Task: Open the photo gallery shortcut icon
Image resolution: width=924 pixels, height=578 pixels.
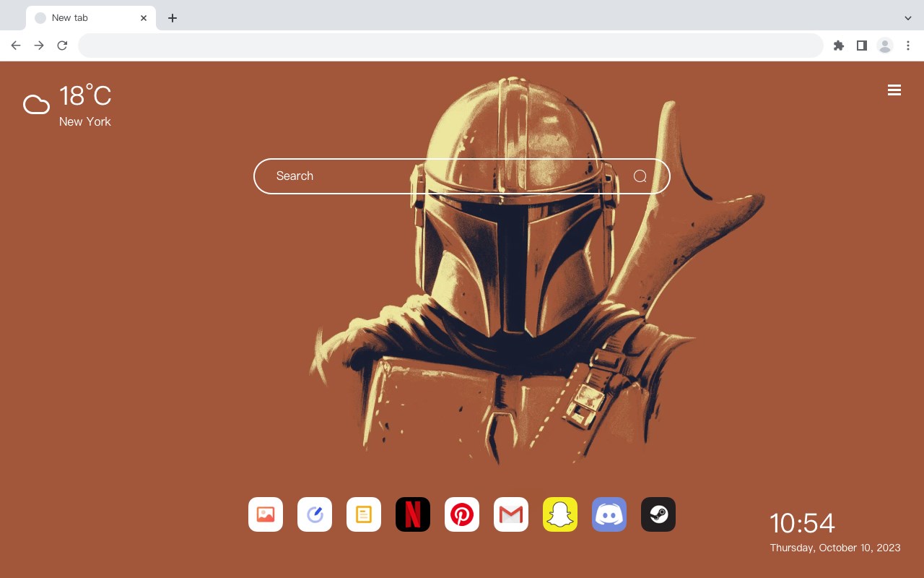Action: click(266, 514)
